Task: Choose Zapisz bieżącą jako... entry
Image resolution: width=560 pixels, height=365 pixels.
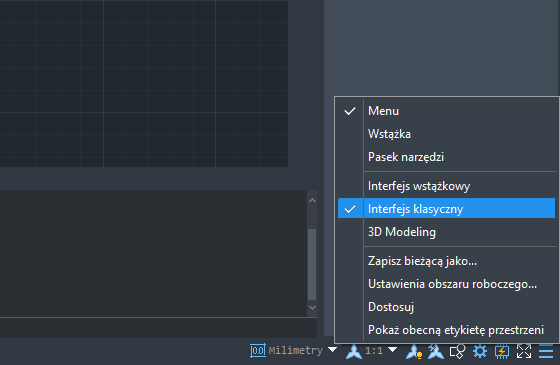Action: click(446, 261)
